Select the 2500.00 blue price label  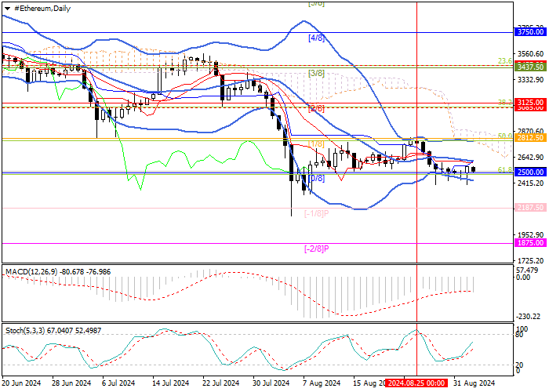(530, 172)
